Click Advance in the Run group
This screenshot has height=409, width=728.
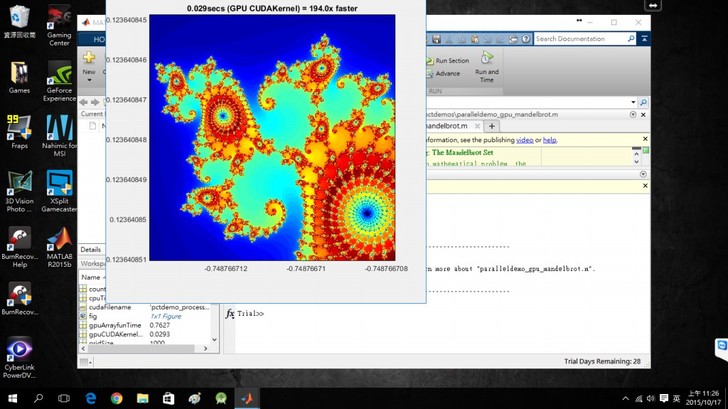[x=447, y=73]
